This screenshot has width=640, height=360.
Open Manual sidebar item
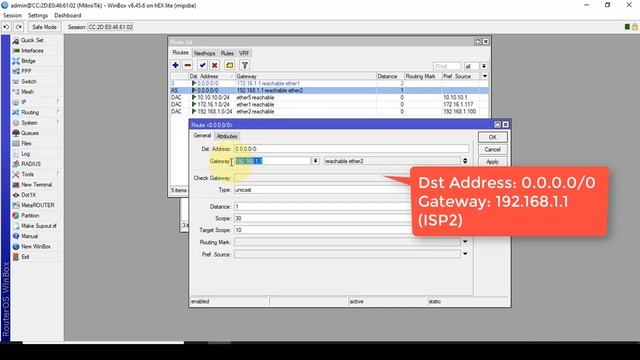coord(29,236)
